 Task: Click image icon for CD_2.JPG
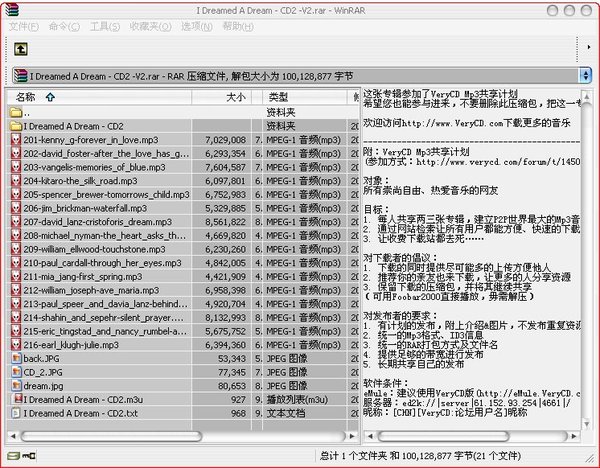point(16,372)
